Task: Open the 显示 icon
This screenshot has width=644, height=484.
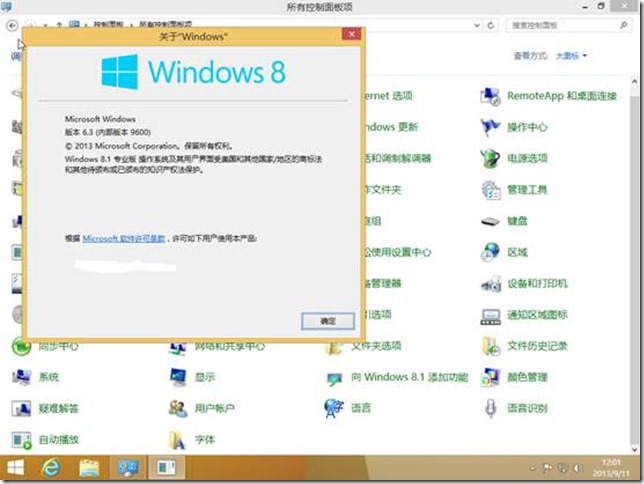Action: [178, 377]
